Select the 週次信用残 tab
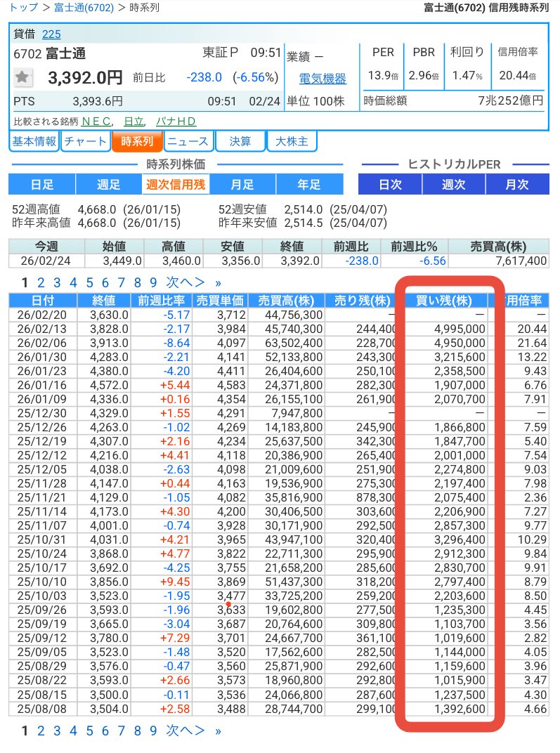This screenshot has height=753, width=560. point(175,185)
